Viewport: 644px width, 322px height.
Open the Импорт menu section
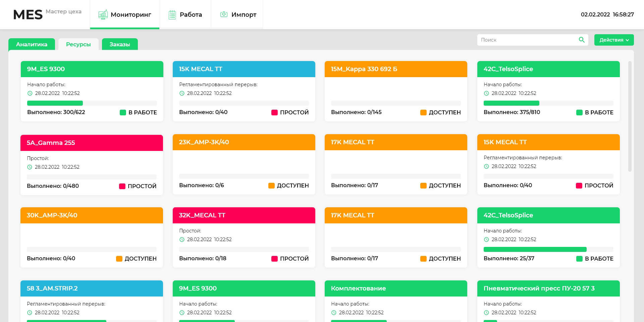point(238,15)
